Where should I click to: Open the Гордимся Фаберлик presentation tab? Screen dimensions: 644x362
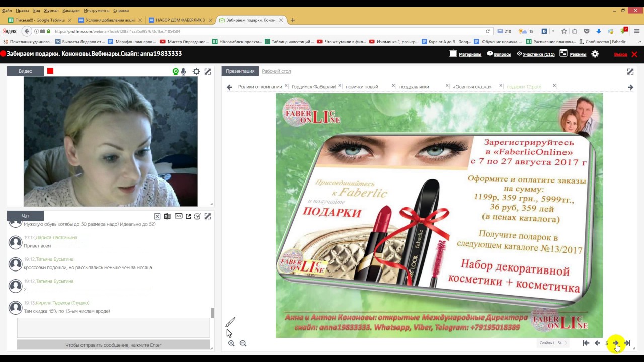pos(314,87)
